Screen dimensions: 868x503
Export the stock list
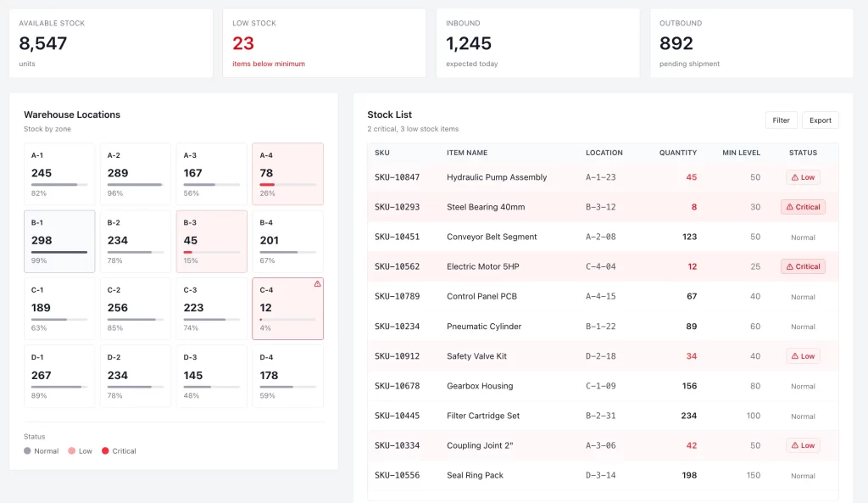point(820,120)
